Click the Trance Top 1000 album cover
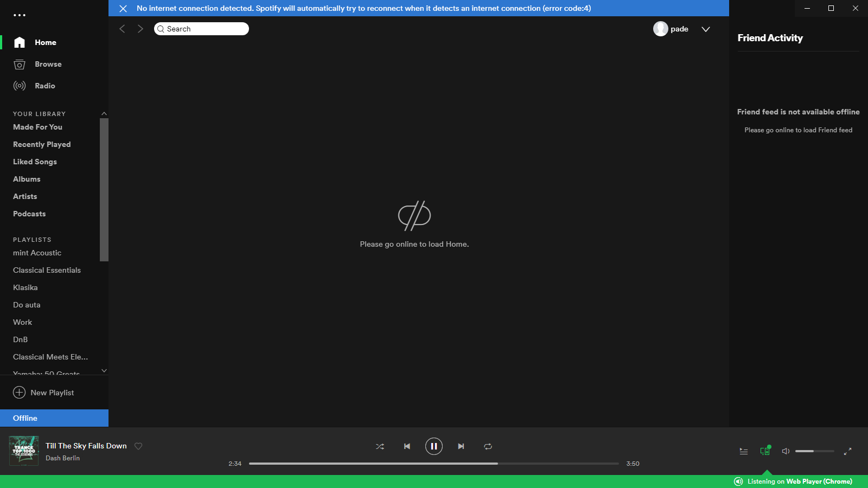 (x=24, y=451)
